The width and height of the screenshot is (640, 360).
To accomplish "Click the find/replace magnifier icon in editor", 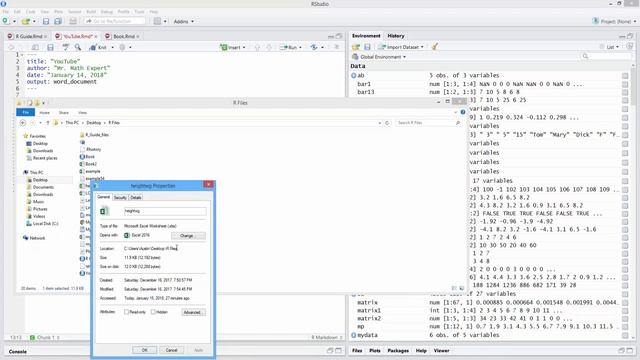I will 78,47.
